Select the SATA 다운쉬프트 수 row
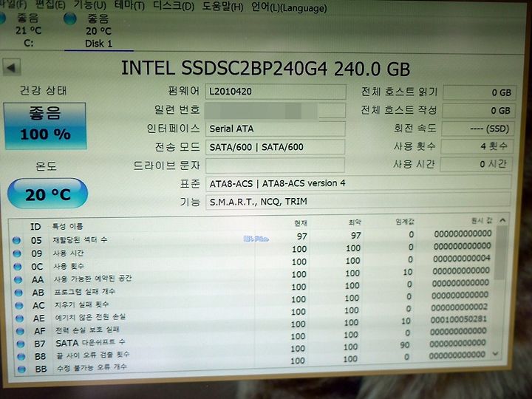 (x=254, y=338)
